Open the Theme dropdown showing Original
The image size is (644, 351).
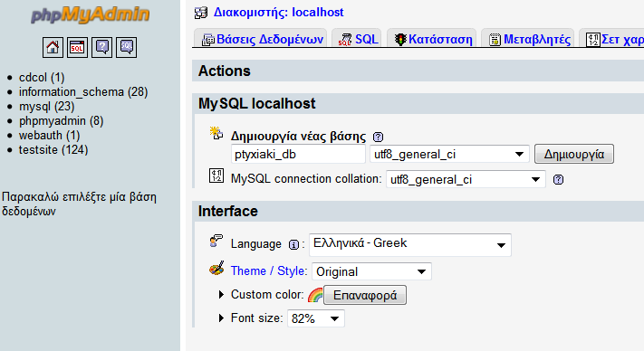click(x=371, y=271)
